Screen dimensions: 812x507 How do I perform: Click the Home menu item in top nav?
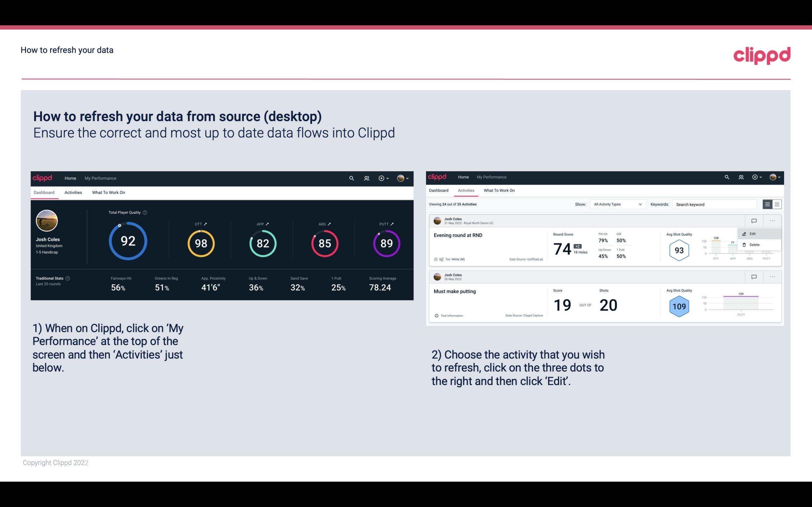pos(69,178)
